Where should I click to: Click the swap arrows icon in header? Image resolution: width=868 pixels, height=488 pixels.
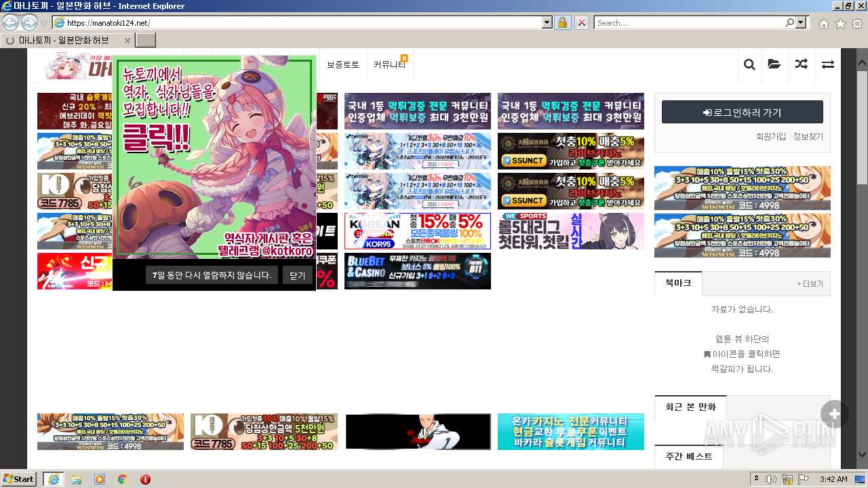coord(827,64)
